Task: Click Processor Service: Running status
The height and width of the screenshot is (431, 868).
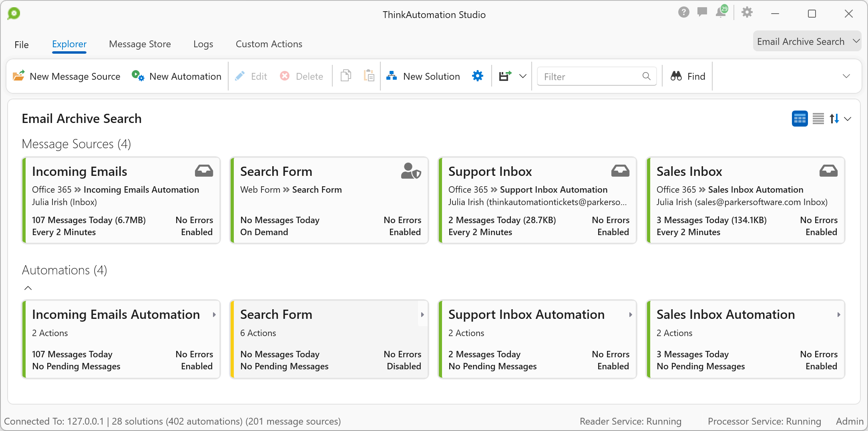Action: (764, 421)
